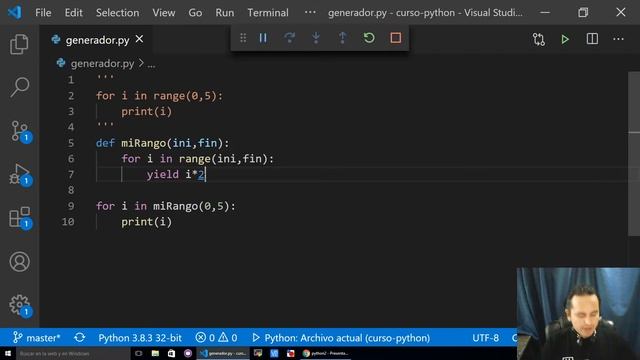640x360 pixels.
Task: Step out in the debug toolbar
Action: [x=342, y=38]
